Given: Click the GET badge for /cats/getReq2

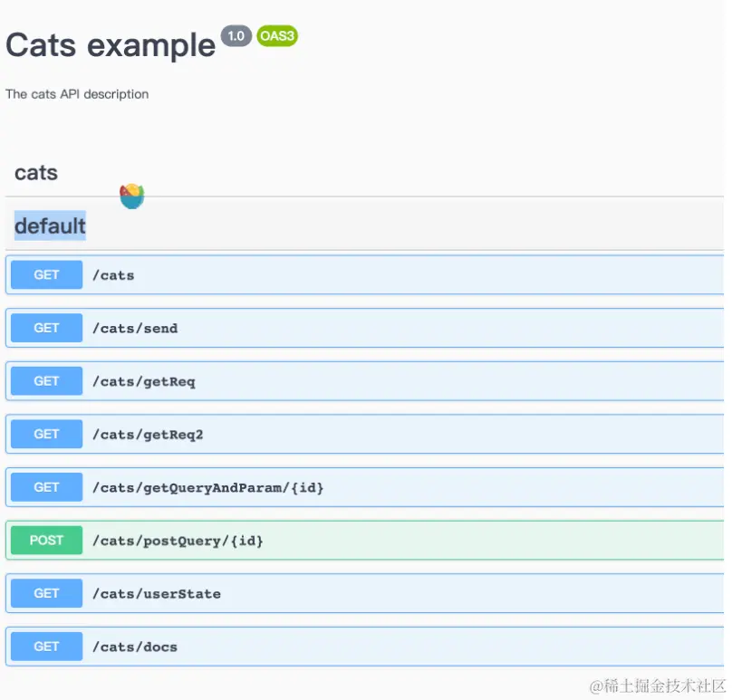Looking at the screenshot, I should click(x=46, y=435).
